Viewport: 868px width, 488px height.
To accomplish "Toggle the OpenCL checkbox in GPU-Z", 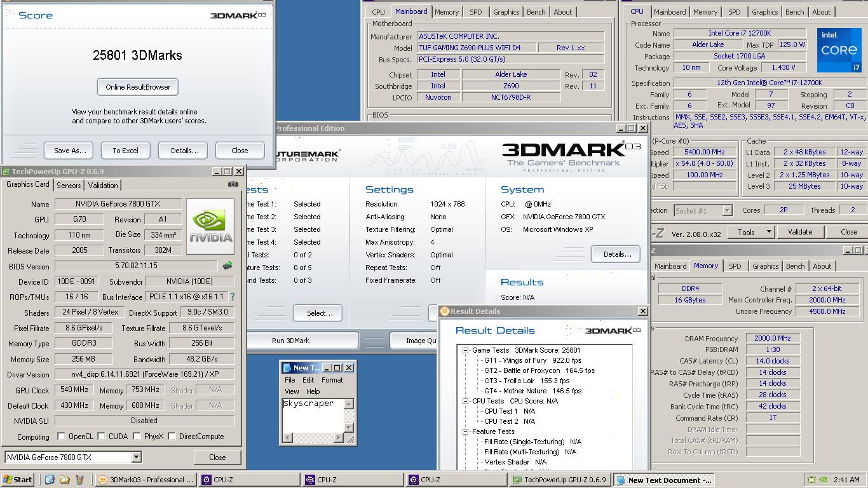I will tap(61, 437).
